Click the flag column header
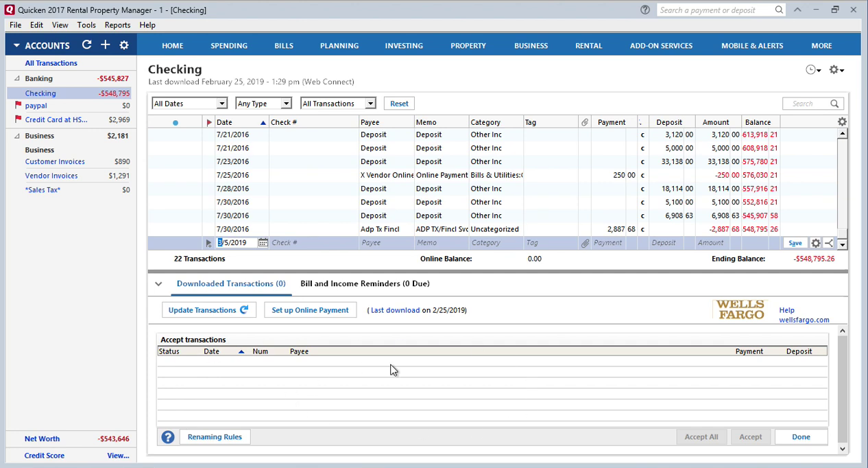This screenshot has height=468, width=868. pyautogui.click(x=209, y=122)
